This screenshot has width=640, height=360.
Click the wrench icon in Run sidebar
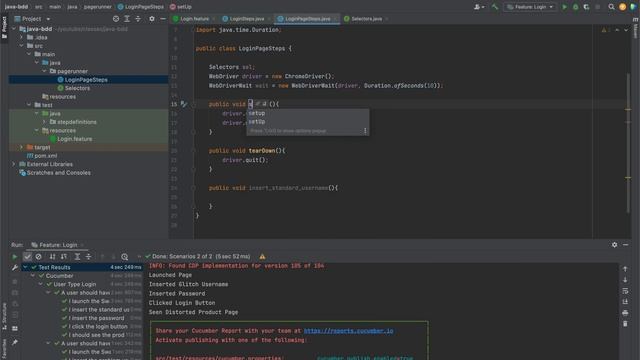pos(15,268)
